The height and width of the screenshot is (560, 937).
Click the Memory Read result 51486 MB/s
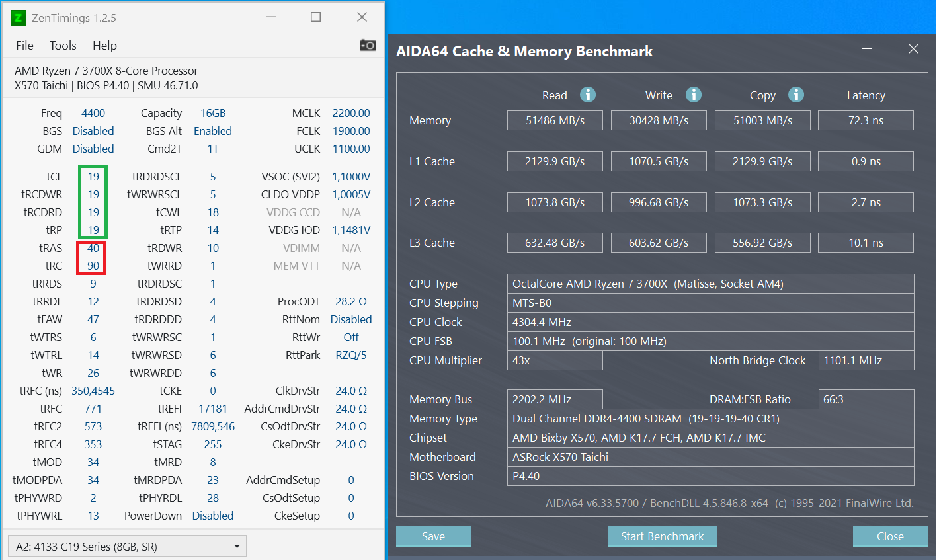(555, 120)
